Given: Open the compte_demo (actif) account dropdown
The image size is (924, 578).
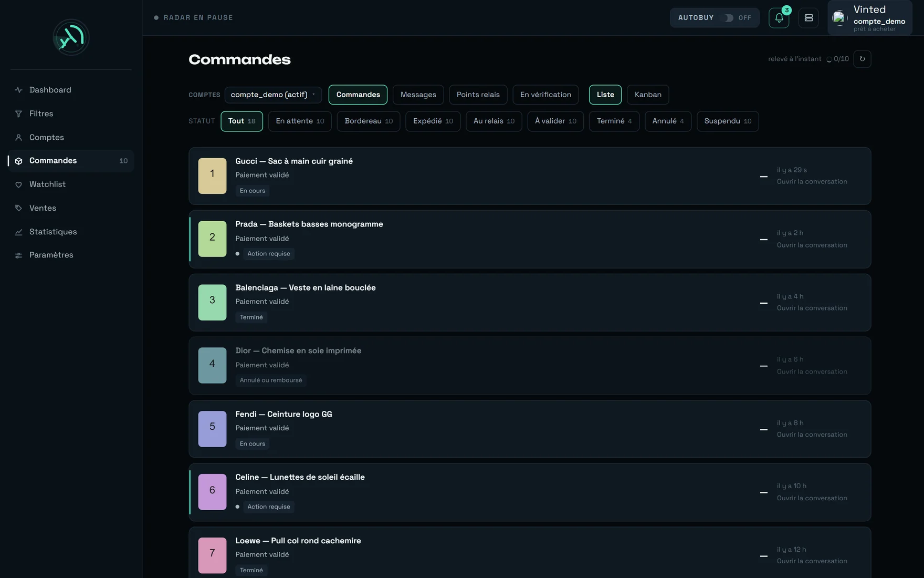Looking at the screenshot, I should click(273, 95).
